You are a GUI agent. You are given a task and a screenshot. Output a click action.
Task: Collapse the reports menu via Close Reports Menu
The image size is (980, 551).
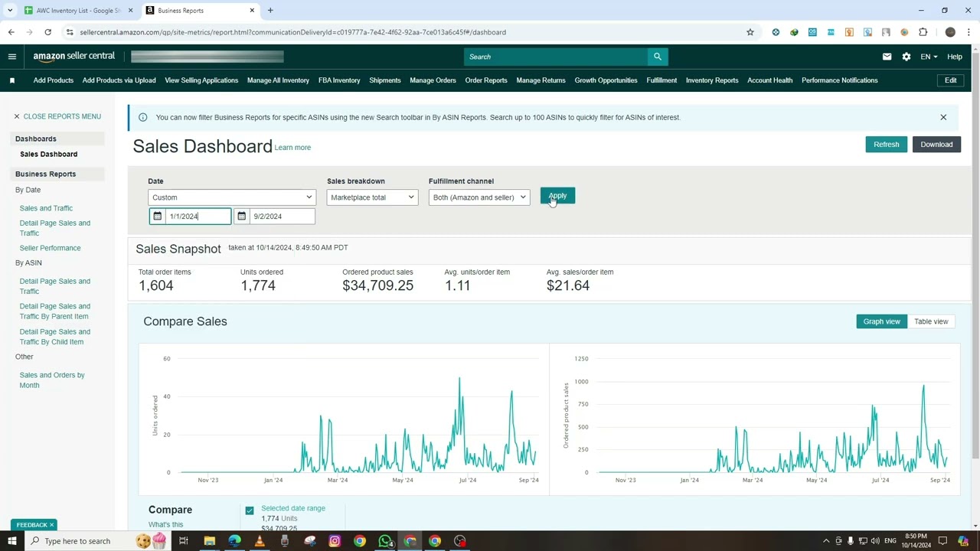[x=57, y=116]
